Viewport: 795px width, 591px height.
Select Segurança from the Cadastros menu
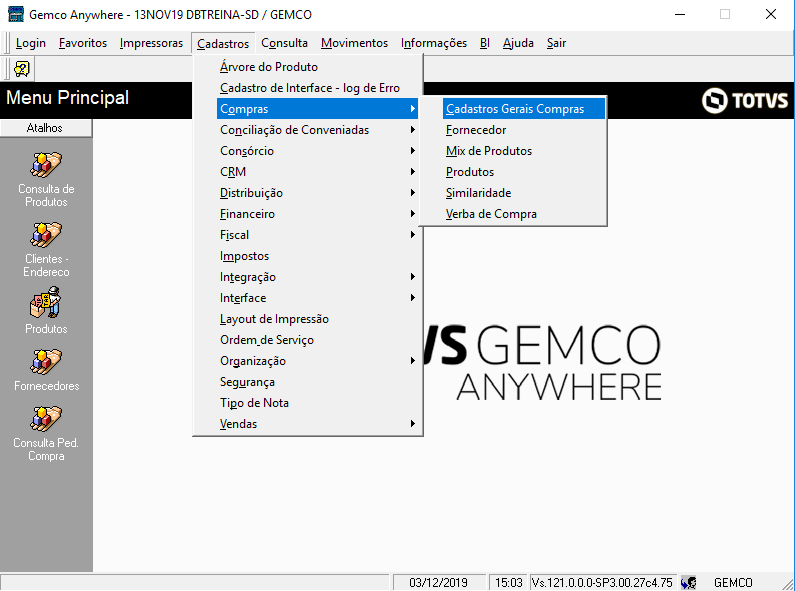[307, 382]
